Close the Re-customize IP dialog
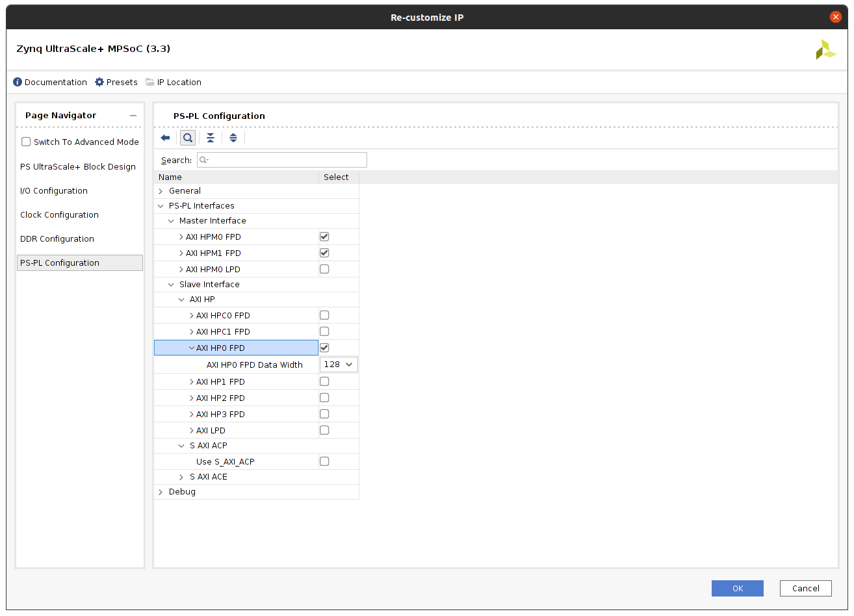The height and width of the screenshot is (616, 854). [x=836, y=17]
